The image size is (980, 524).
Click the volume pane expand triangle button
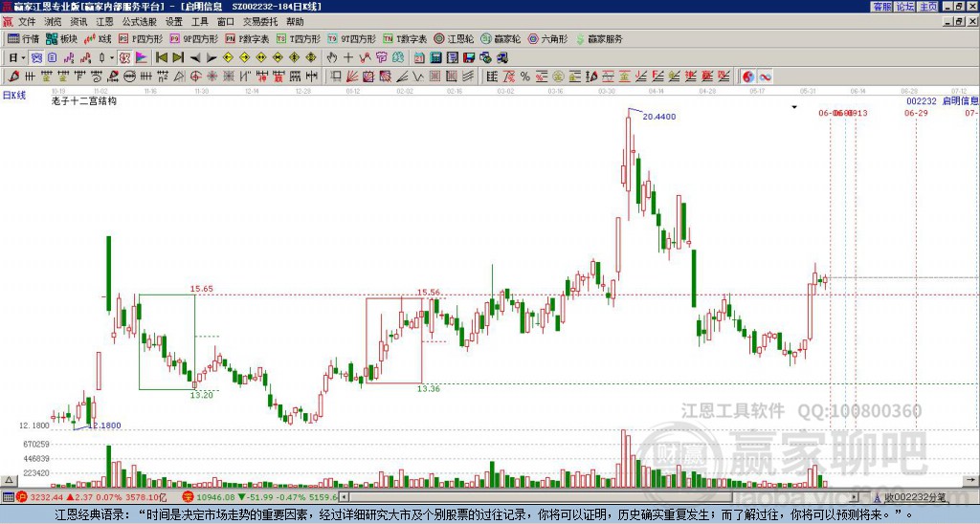coord(9,480)
